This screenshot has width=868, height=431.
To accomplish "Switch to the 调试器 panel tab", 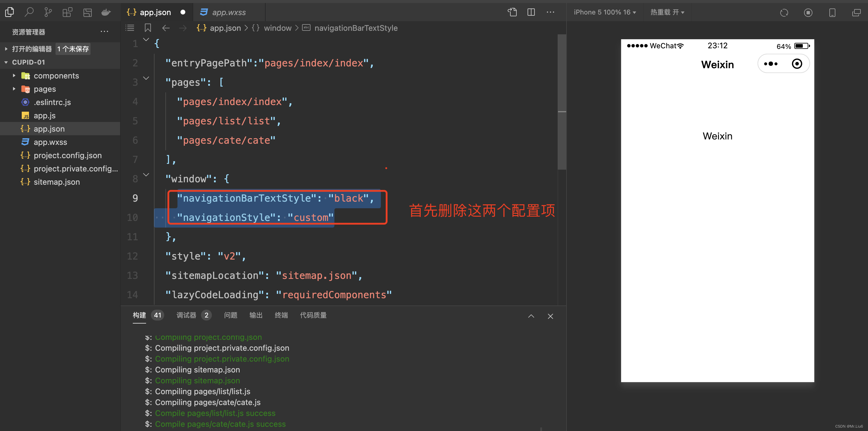I will [x=186, y=315].
